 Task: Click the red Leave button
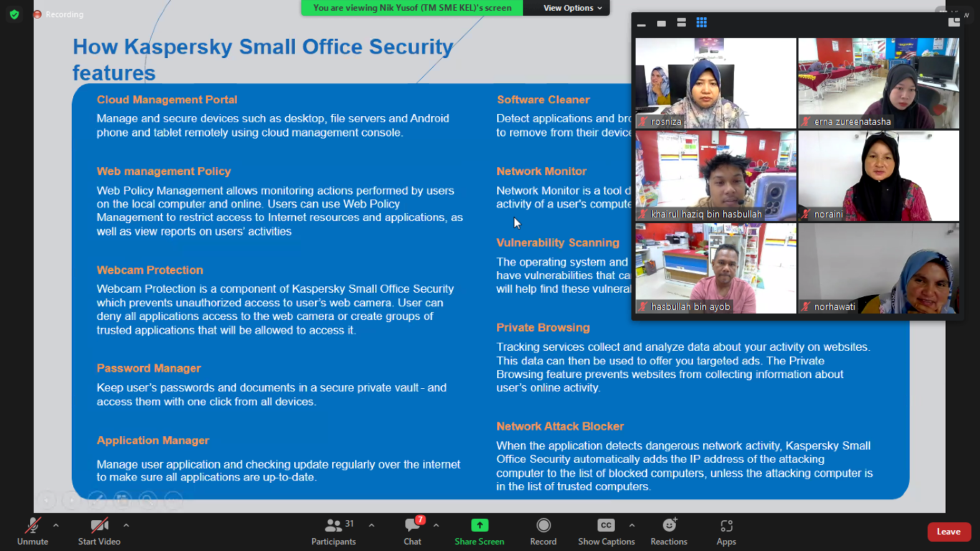(948, 532)
